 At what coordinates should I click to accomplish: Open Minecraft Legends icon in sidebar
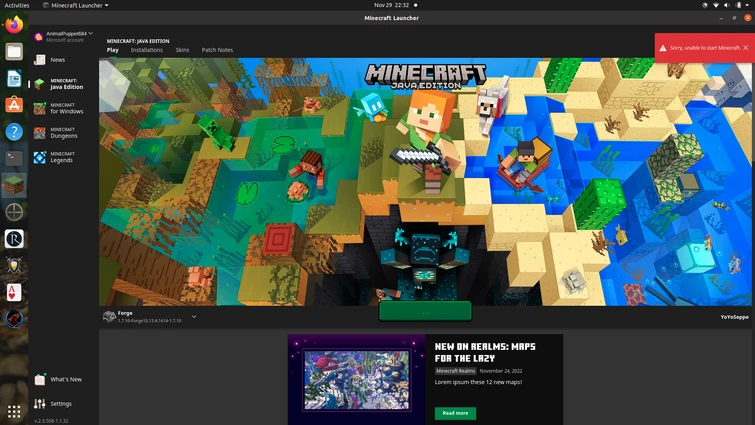coord(39,157)
